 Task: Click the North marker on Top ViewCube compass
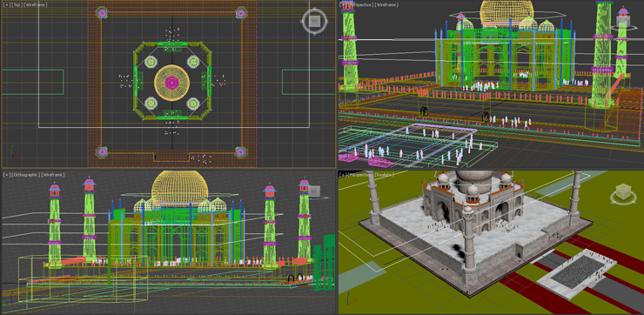315,8
